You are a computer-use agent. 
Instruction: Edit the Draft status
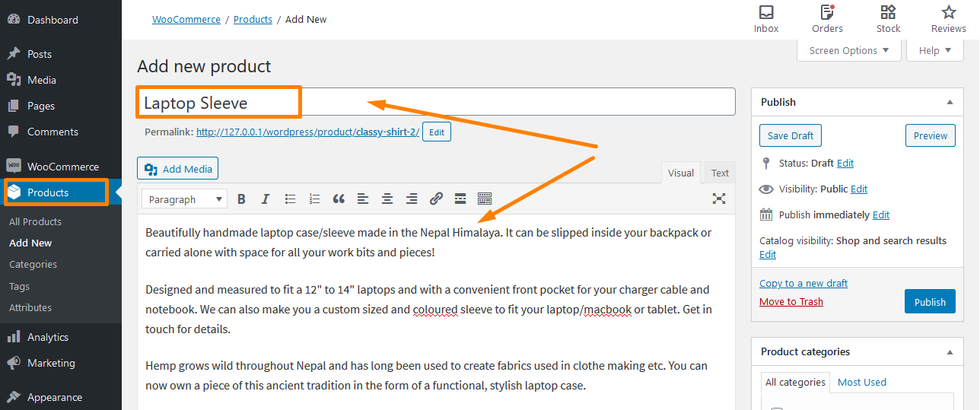click(x=845, y=163)
